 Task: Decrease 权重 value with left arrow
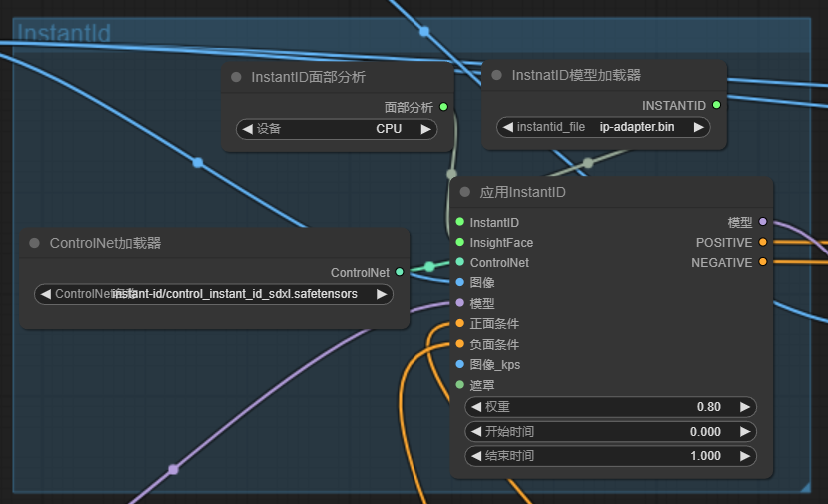(x=476, y=407)
